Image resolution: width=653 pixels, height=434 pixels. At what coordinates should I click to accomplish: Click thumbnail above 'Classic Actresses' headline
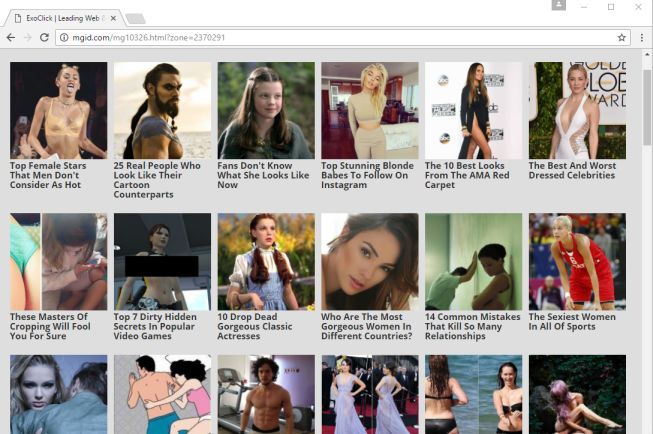(266, 262)
